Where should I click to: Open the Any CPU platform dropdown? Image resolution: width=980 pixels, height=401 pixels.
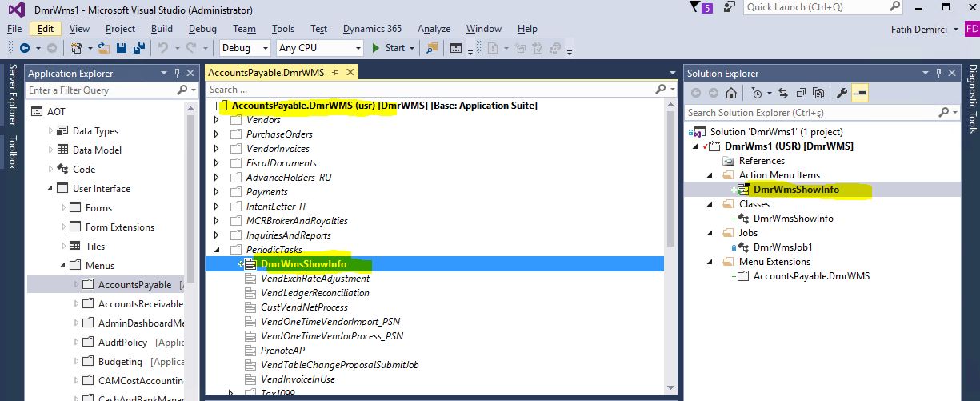(319, 48)
